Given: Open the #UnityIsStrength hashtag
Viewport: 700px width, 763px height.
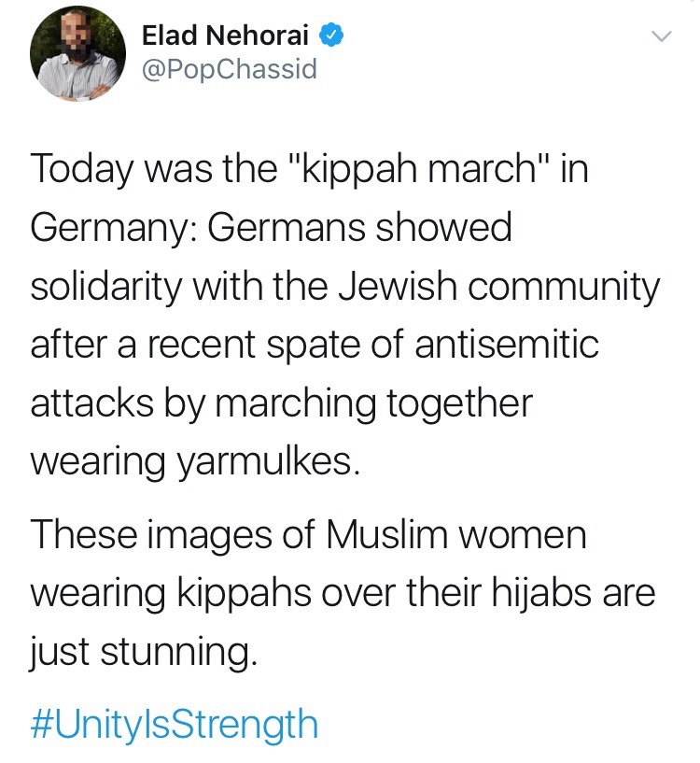Looking at the screenshot, I should pos(174,723).
